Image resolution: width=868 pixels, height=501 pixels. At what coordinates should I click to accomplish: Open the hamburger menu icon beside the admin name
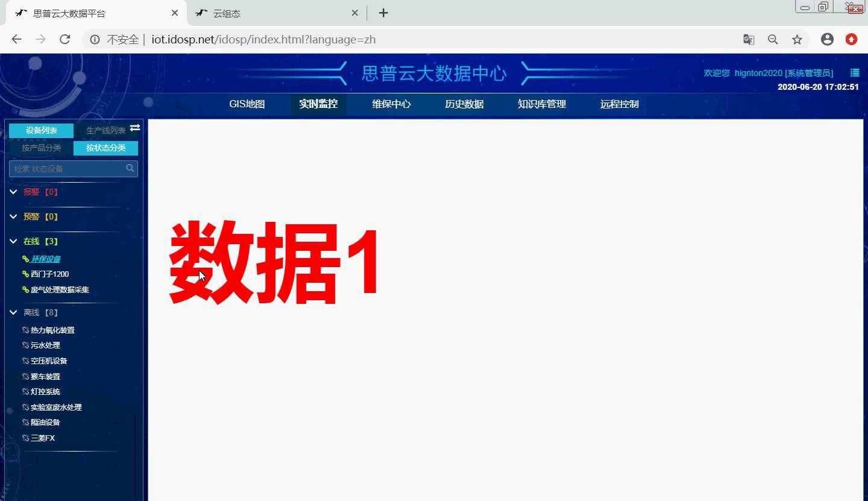[854, 72]
